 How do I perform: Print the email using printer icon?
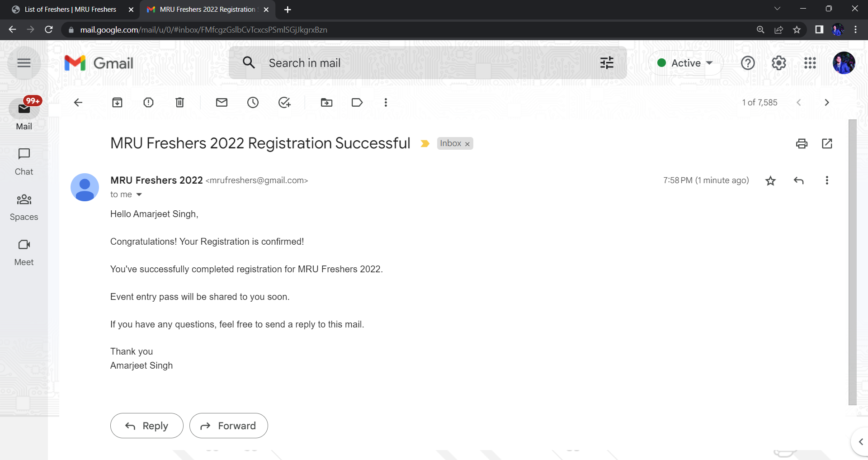point(802,144)
